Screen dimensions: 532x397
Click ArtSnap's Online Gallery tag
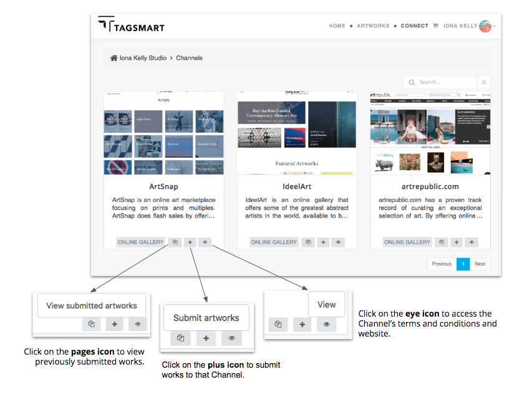point(140,242)
